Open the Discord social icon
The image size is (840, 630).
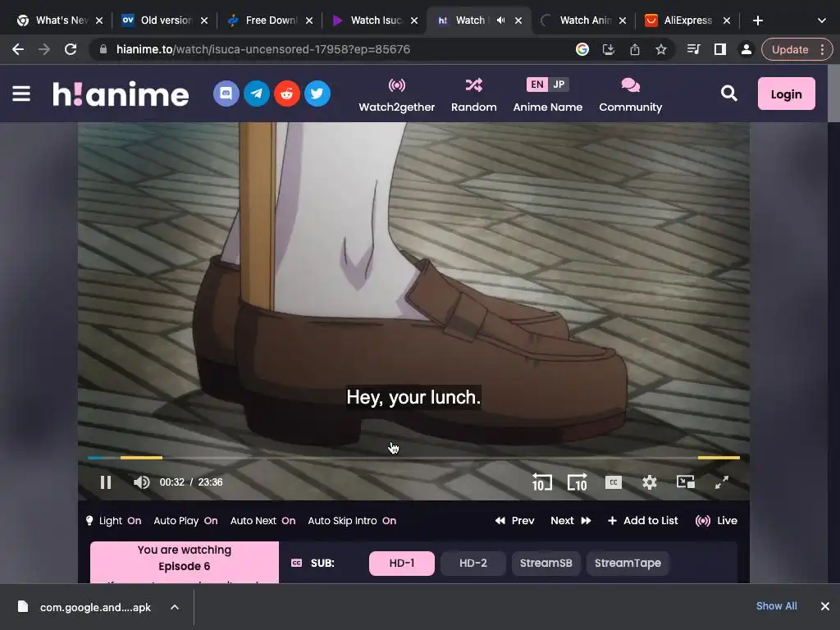[226, 94]
